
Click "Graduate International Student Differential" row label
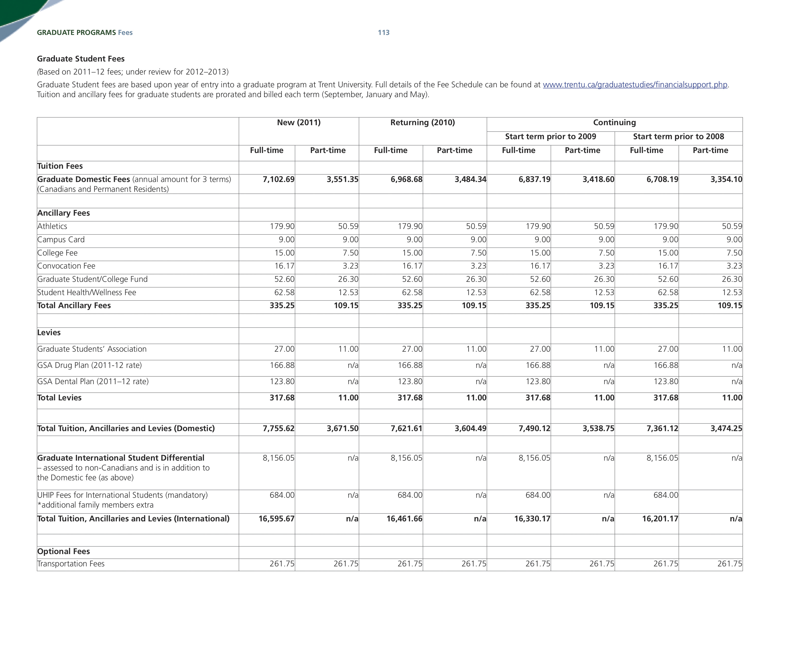121,458
